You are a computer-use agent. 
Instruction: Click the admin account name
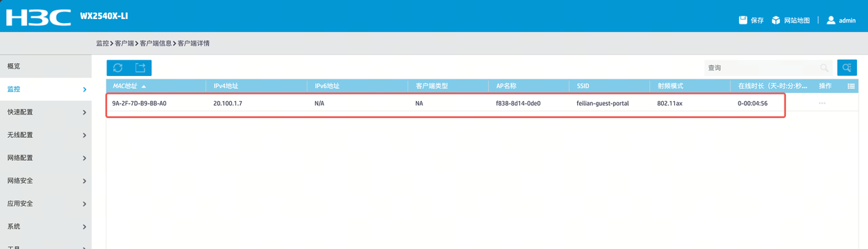click(848, 20)
